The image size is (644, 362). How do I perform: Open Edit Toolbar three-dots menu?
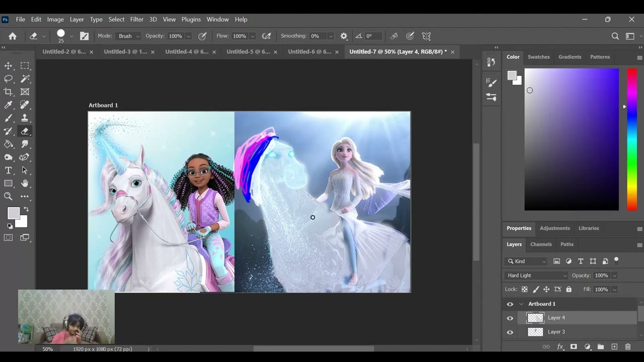coord(25,197)
